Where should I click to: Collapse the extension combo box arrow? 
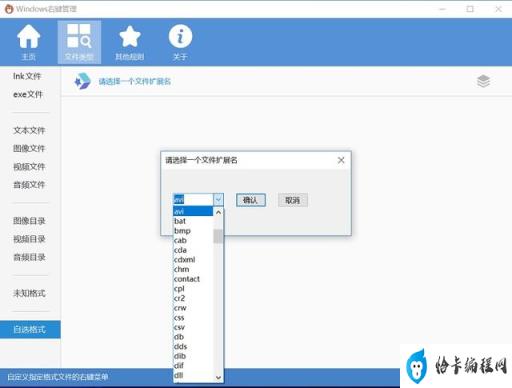coord(218,200)
